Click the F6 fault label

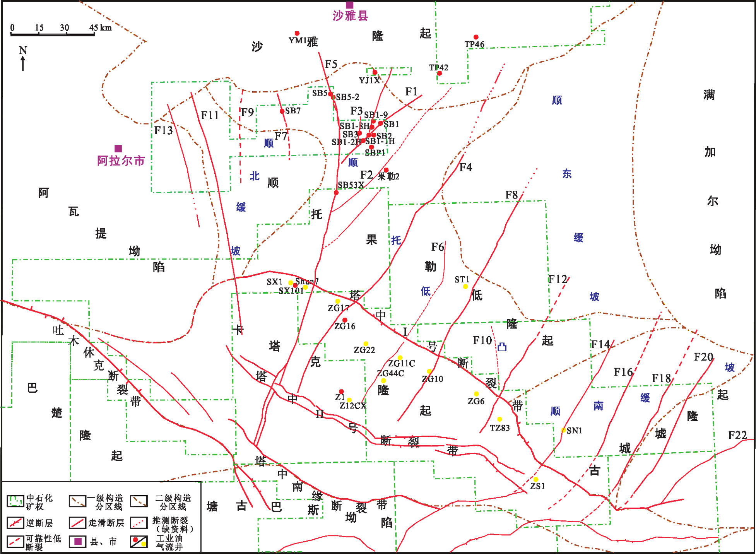click(x=438, y=247)
